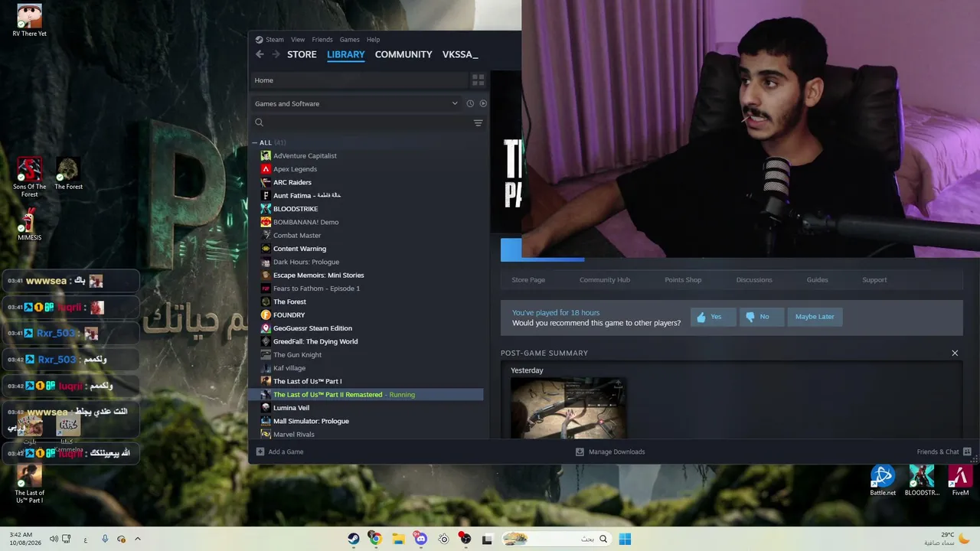Click the microphone icon in system tray
Screen dimensions: 980x551
click(105, 539)
